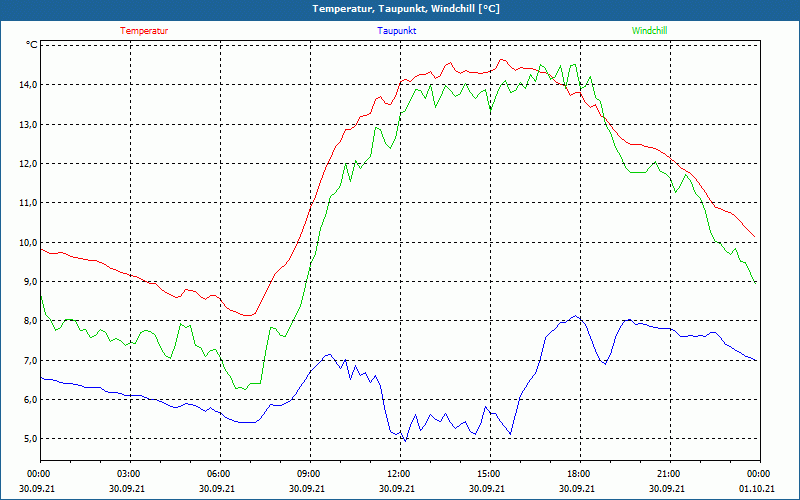Click the green Windchill legend label
The image size is (800, 500).
(649, 31)
